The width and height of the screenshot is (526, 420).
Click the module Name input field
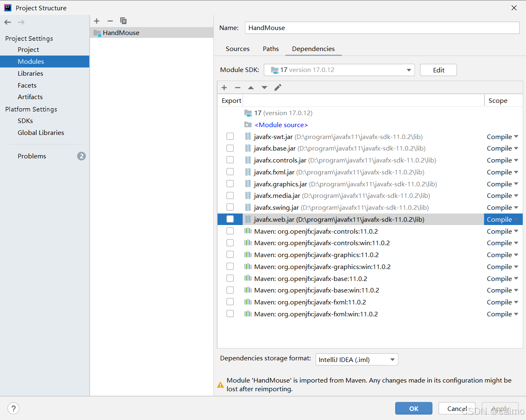click(382, 28)
